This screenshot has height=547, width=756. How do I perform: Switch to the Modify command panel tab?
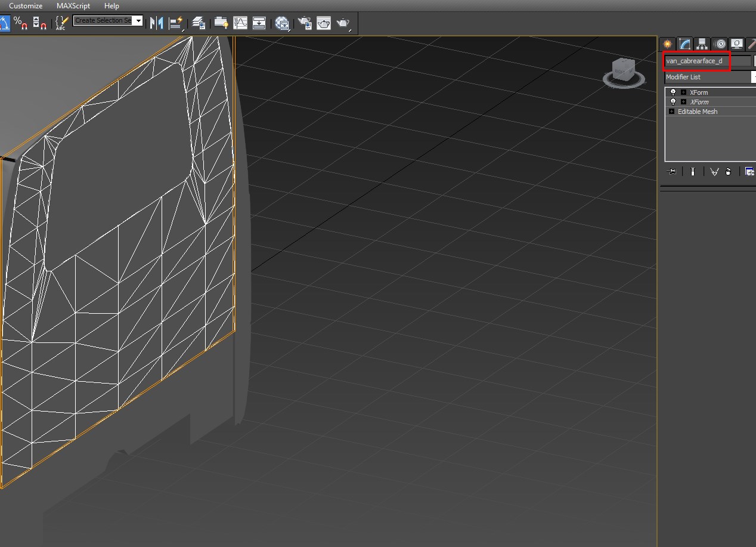tap(684, 44)
